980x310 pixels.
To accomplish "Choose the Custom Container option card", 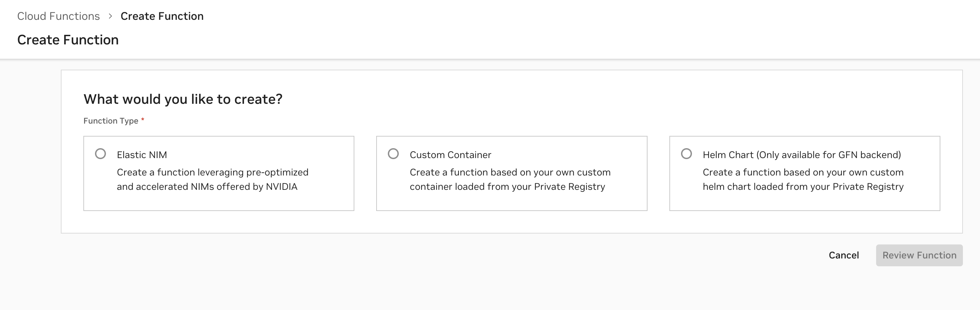I will click(x=512, y=173).
